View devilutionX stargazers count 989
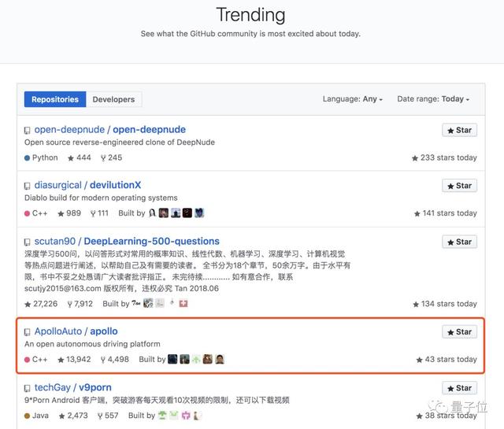The width and height of the screenshot is (504, 429). point(69,213)
